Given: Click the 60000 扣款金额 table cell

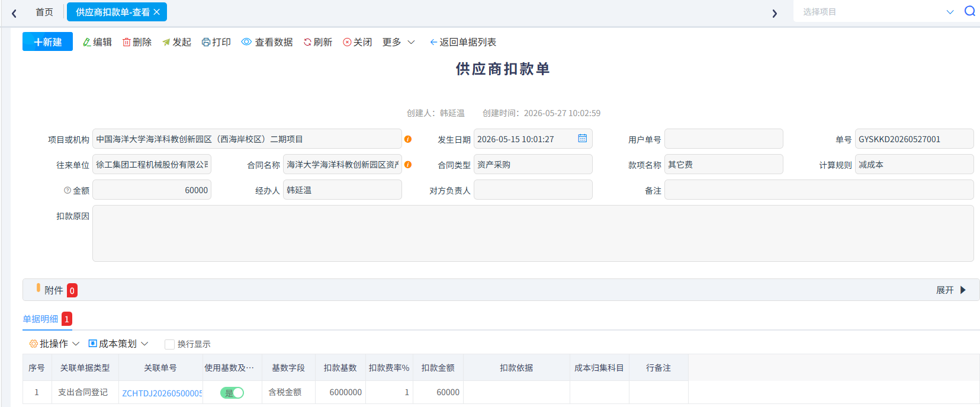Looking at the screenshot, I should 438,392.
